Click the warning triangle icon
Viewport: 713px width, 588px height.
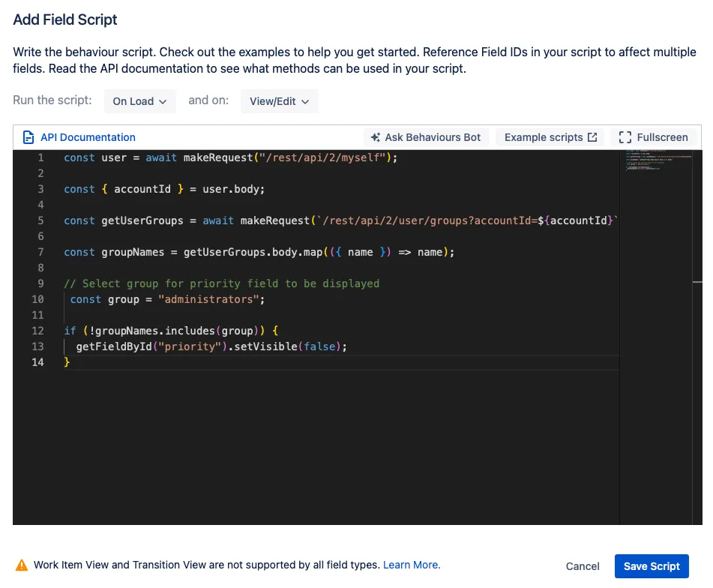(x=22, y=565)
